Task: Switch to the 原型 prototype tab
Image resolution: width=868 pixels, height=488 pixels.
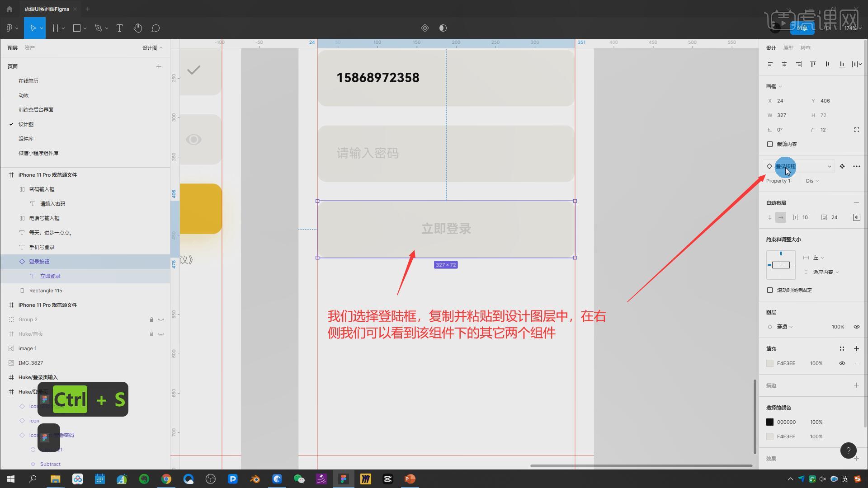Action: [x=788, y=48]
